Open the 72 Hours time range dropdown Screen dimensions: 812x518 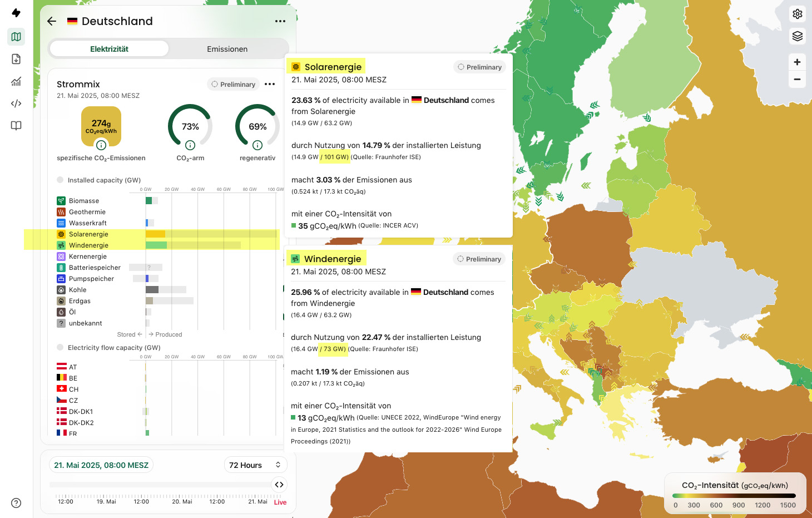[x=255, y=465]
